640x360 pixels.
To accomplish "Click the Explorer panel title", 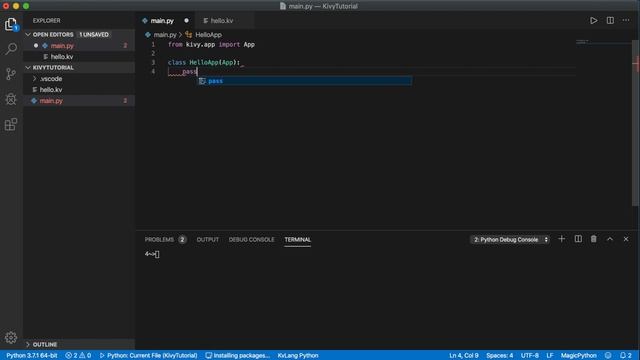I will click(47, 20).
